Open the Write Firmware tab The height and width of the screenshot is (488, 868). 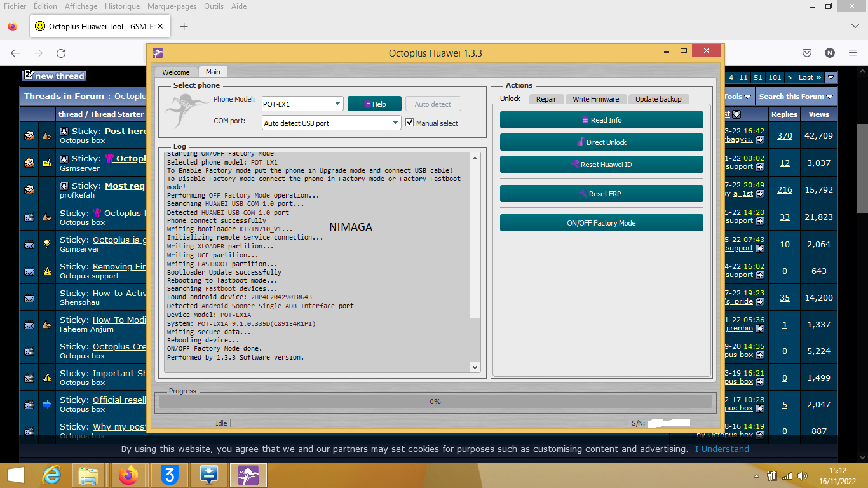click(x=595, y=98)
